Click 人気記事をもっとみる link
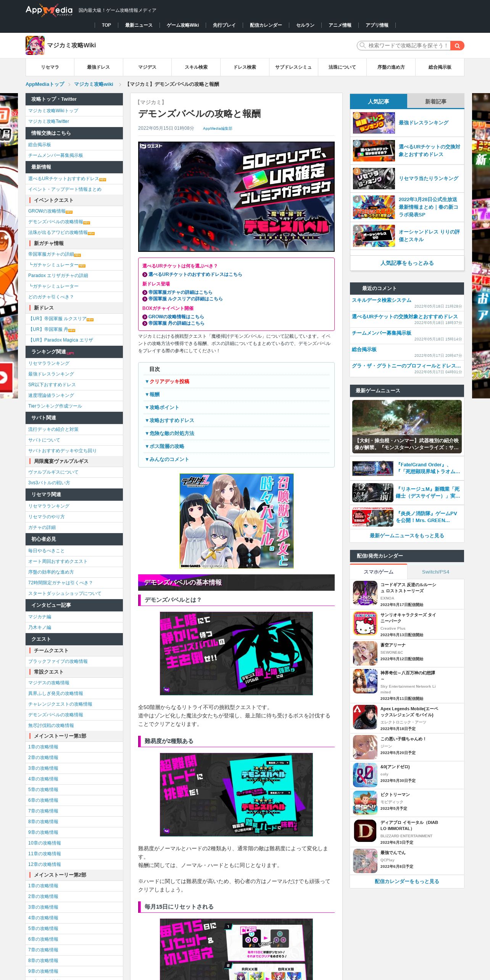Screen dimensions: 490x980 point(407,263)
